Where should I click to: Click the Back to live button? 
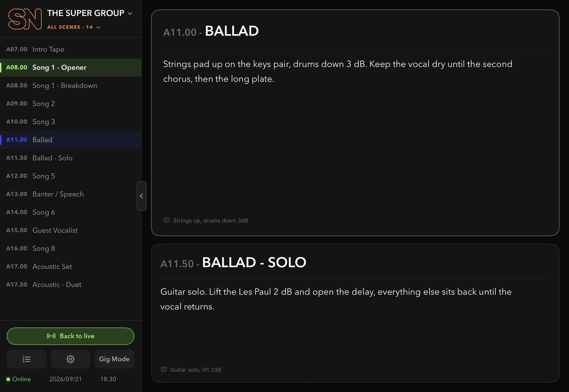[x=70, y=336]
